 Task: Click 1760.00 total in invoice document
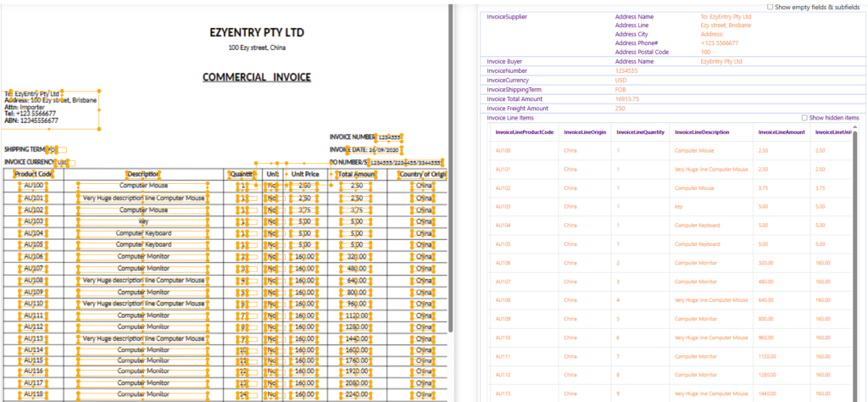(355, 360)
